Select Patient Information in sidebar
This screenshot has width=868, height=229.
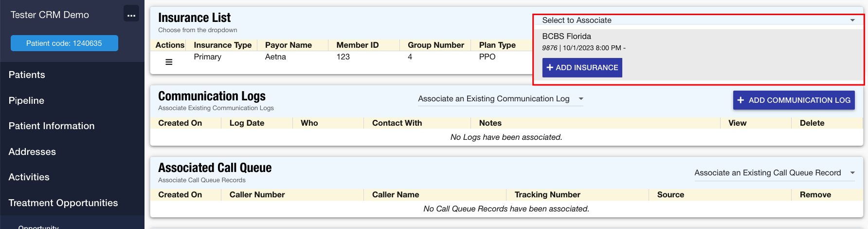(52, 126)
